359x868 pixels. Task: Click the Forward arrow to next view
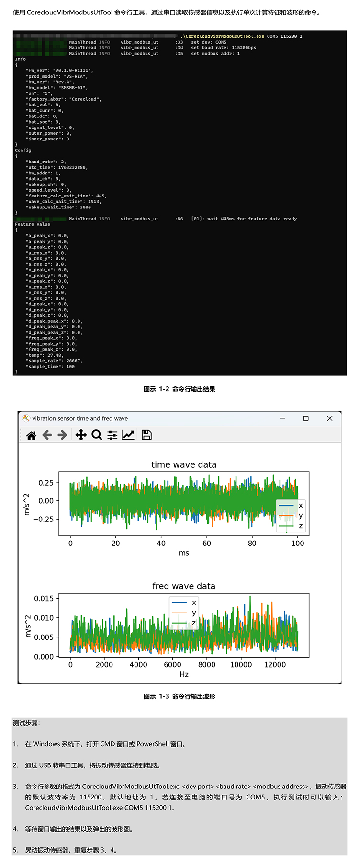coord(62,435)
